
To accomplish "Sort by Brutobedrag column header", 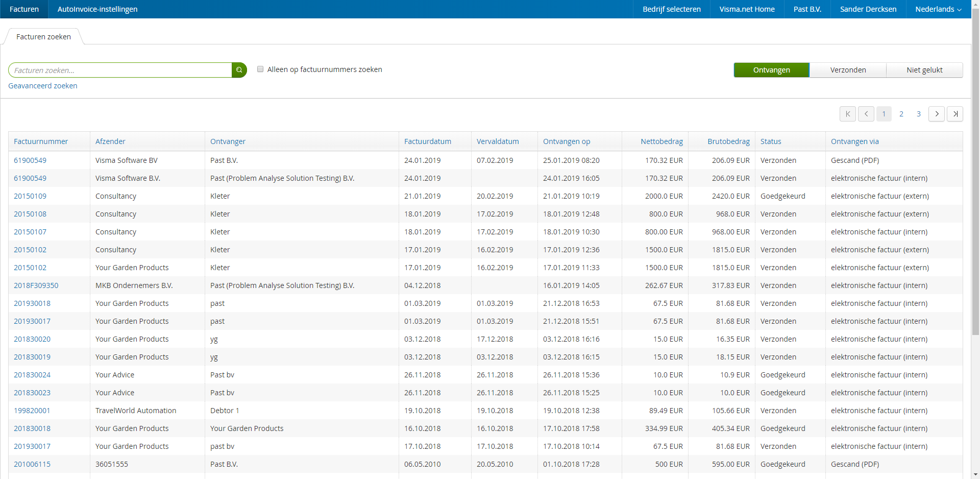I will point(728,141).
